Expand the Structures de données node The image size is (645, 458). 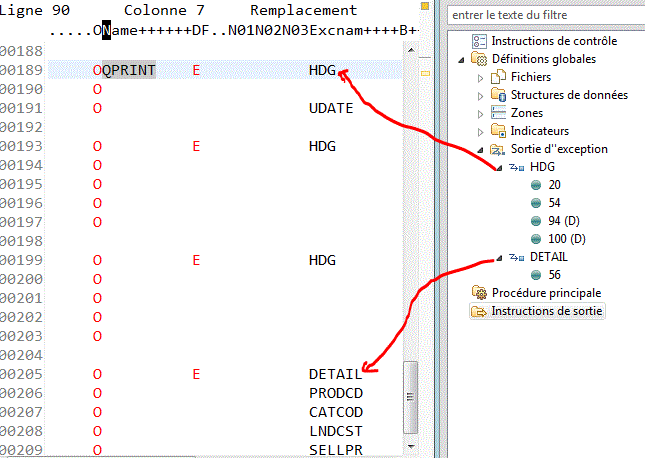(x=480, y=96)
